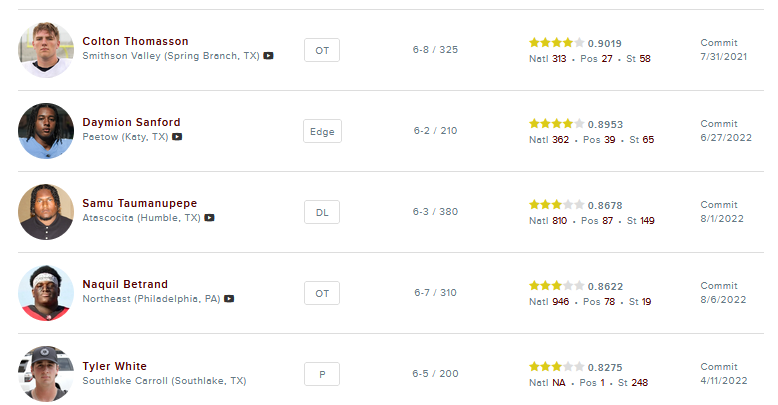Click the OT badge in Naquil Betrand's row

click(321, 293)
